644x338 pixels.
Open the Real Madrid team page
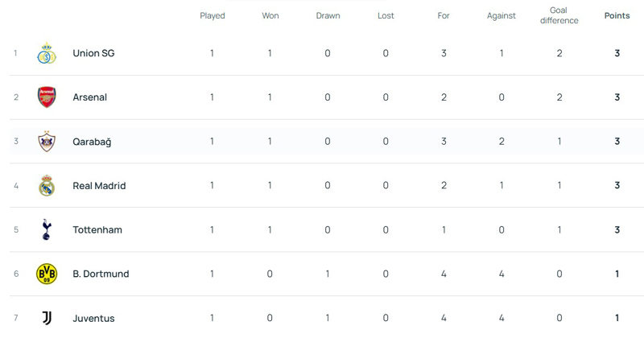pyautogui.click(x=99, y=186)
